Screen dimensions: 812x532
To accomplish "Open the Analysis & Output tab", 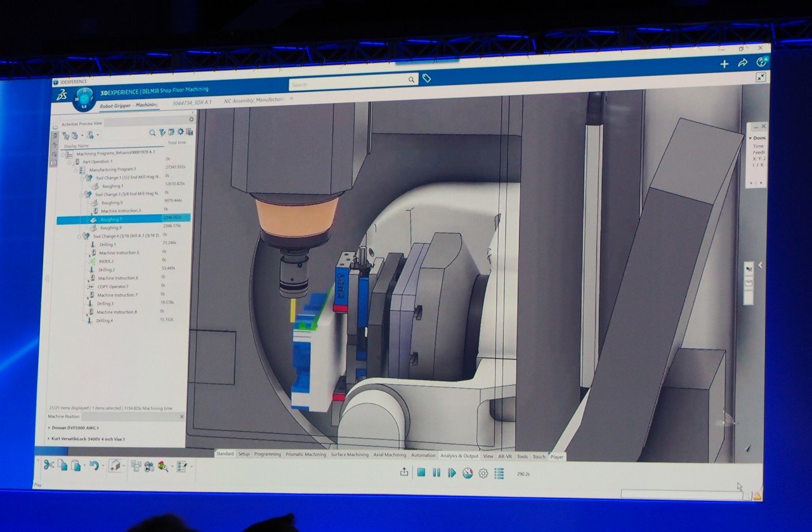I will [459, 456].
